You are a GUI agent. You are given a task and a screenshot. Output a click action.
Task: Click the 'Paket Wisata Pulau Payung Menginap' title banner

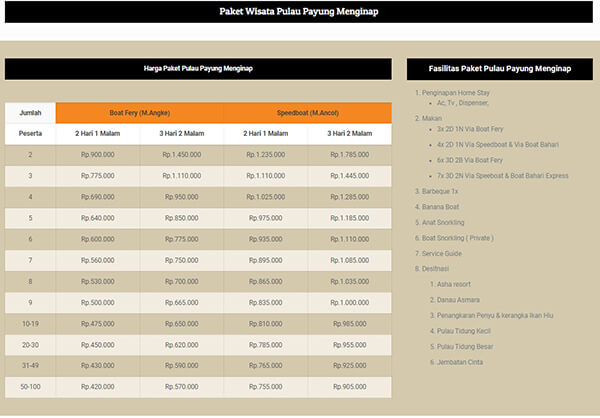point(298,11)
